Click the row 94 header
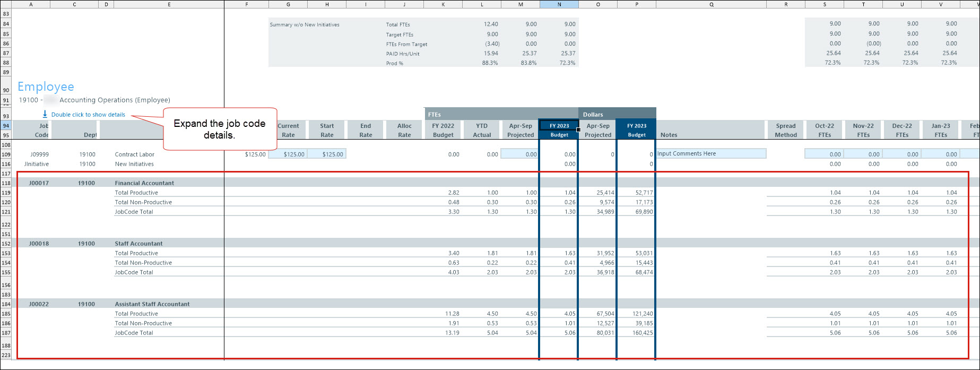This screenshot has height=370, width=980. tap(6, 126)
